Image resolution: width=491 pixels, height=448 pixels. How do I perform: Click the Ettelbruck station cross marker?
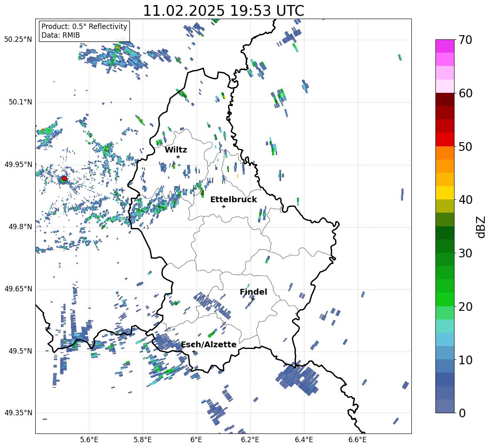[x=224, y=206]
